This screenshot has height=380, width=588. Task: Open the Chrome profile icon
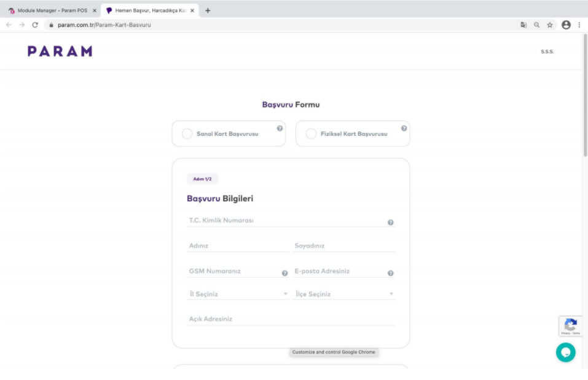[x=566, y=25]
